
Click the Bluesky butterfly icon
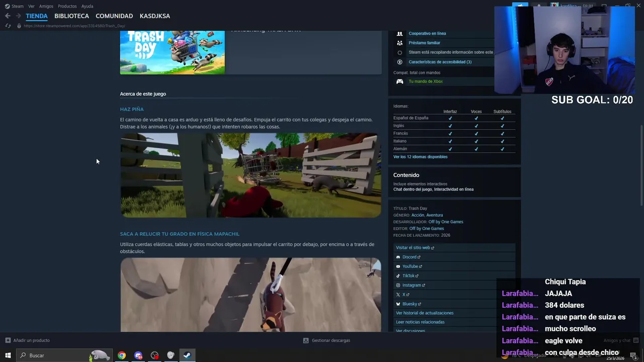tap(398, 304)
